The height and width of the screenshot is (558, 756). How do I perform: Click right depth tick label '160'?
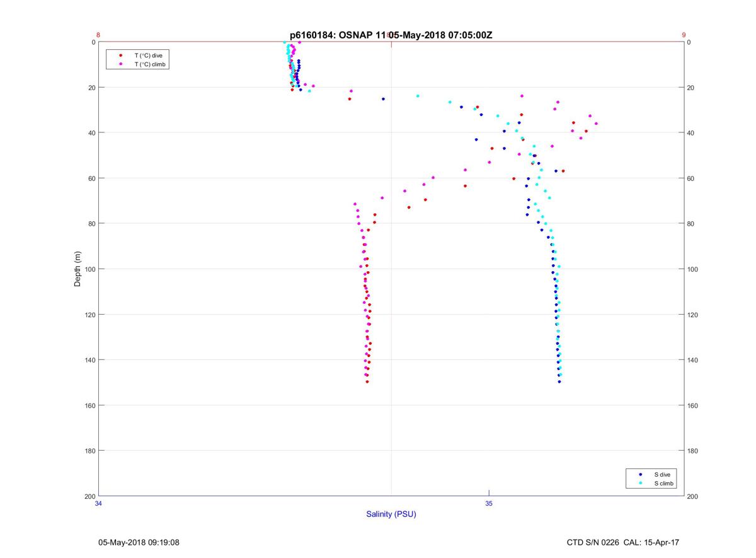point(692,405)
